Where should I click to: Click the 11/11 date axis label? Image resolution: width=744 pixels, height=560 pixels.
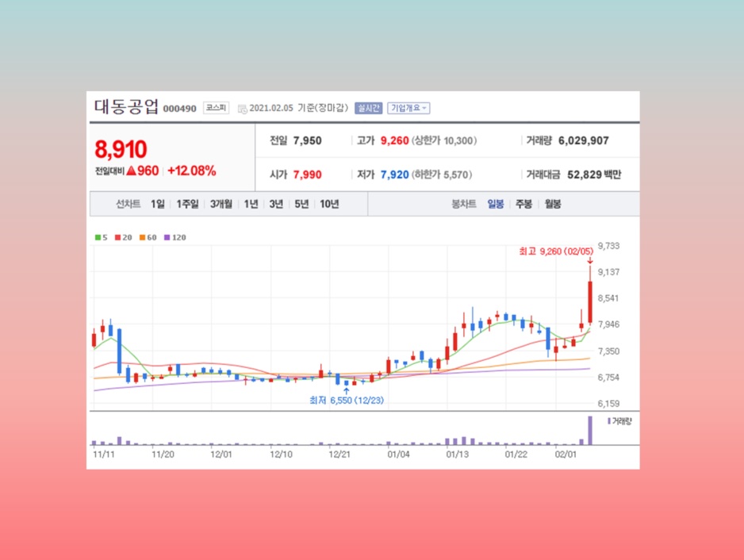(103, 455)
